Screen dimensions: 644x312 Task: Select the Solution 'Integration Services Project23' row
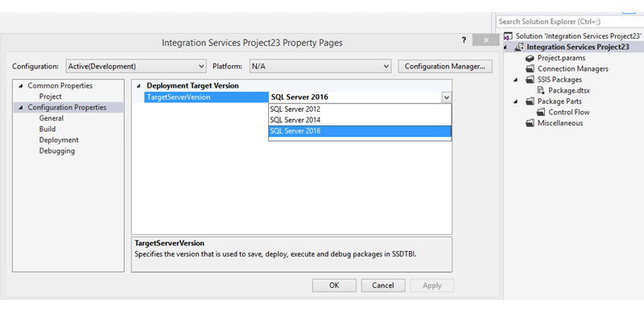coord(578,36)
